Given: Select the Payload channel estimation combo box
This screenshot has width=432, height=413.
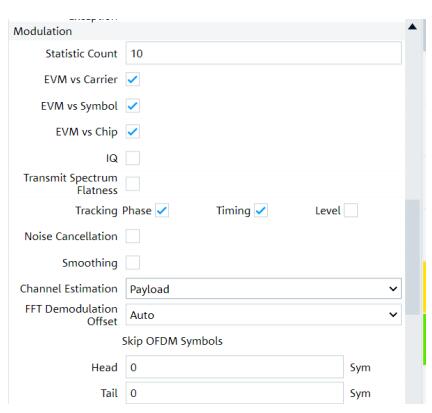Looking at the screenshot, I should click(x=263, y=289).
